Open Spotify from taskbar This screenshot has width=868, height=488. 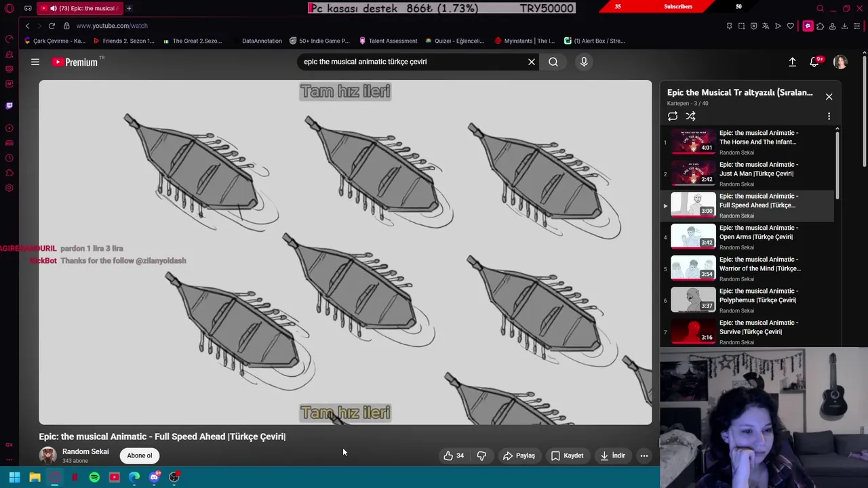pos(94,477)
